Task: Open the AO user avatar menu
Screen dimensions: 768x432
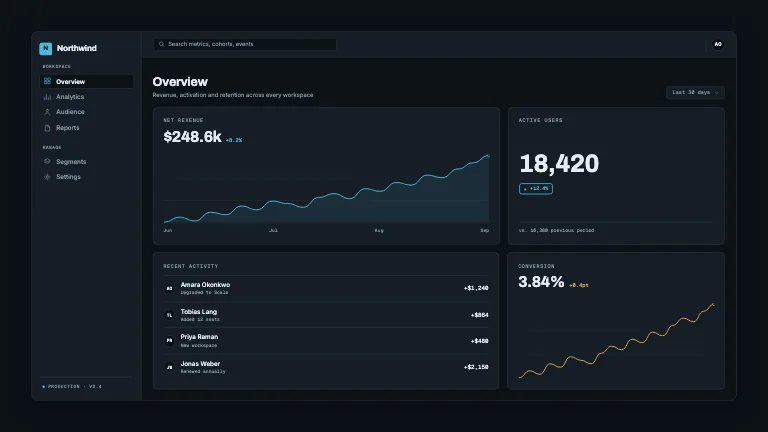Action: (x=718, y=44)
